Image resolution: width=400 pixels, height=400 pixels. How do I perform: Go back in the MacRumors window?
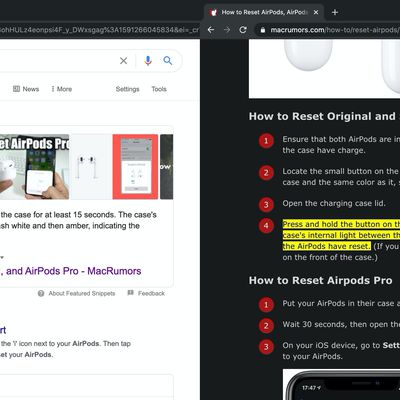coord(211,30)
